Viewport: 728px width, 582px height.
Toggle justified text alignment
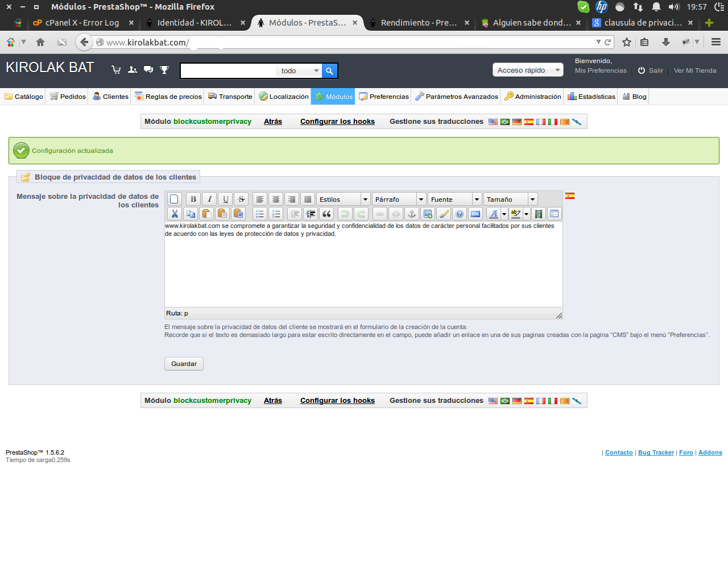(308, 199)
